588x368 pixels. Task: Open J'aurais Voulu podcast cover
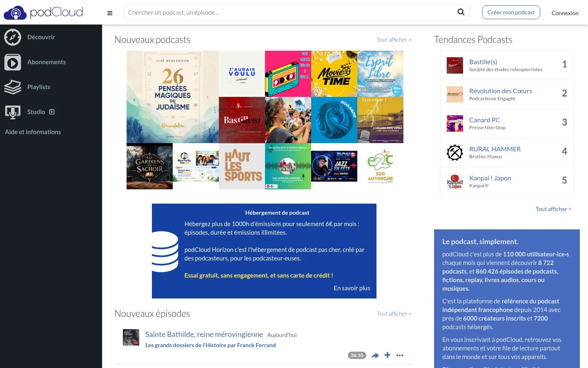tap(242, 74)
